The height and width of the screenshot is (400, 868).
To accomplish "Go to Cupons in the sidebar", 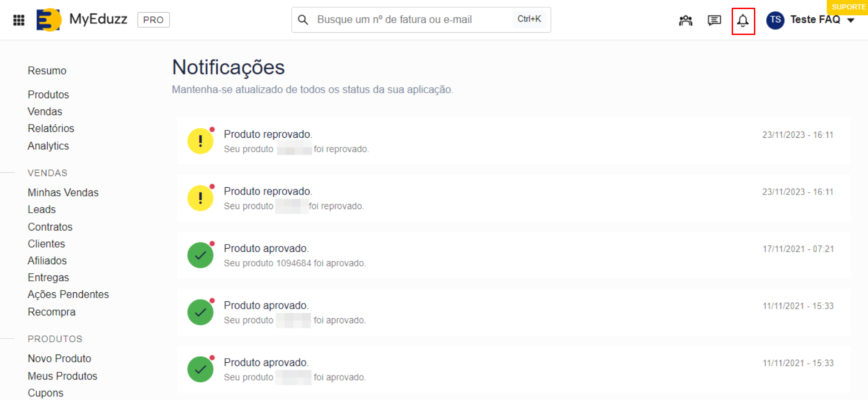I will coord(45,393).
